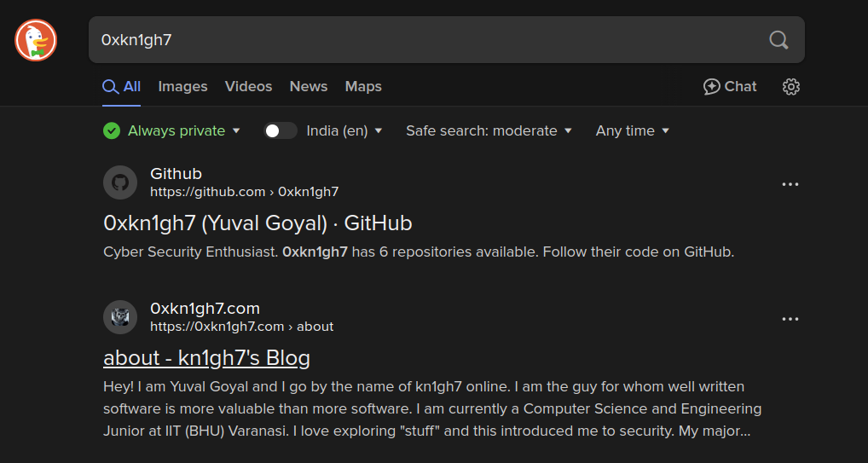Click the magnifying glass search icon
This screenshot has height=463, width=868.
[778, 40]
